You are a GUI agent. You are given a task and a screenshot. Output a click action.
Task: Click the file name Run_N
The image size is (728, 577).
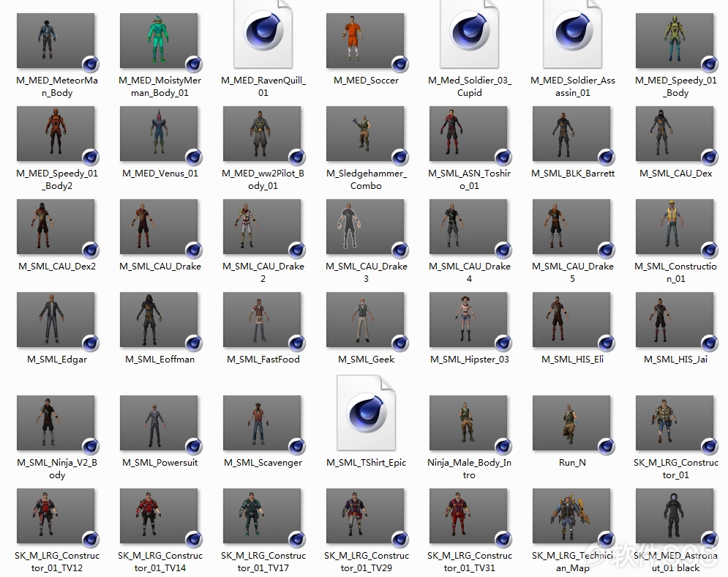(572, 462)
